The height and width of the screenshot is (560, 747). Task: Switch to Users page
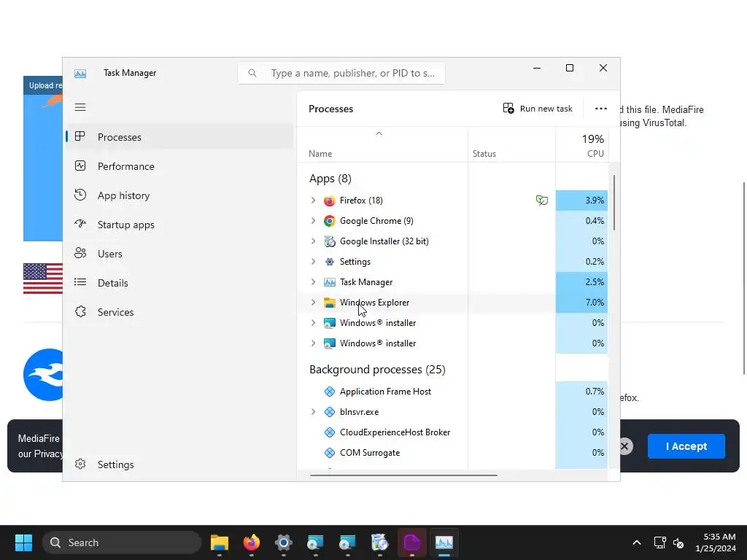coord(179,254)
